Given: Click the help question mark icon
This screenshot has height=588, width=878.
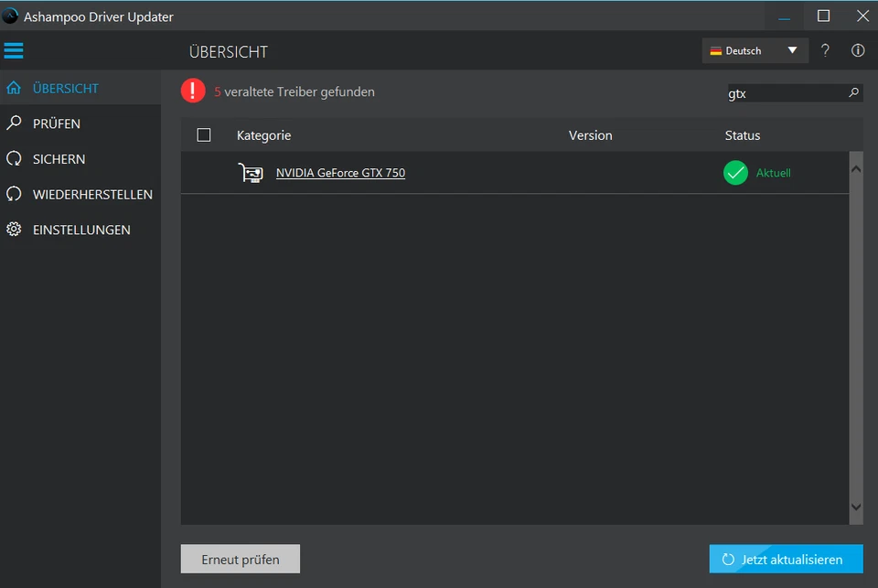Looking at the screenshot, I should [825, 50].
